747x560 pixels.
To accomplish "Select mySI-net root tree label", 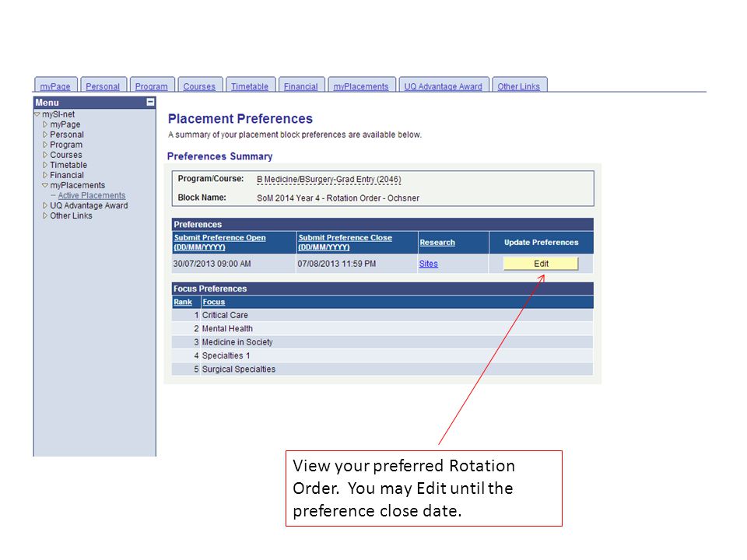I will pyautogui.click(x=58, y=114).
